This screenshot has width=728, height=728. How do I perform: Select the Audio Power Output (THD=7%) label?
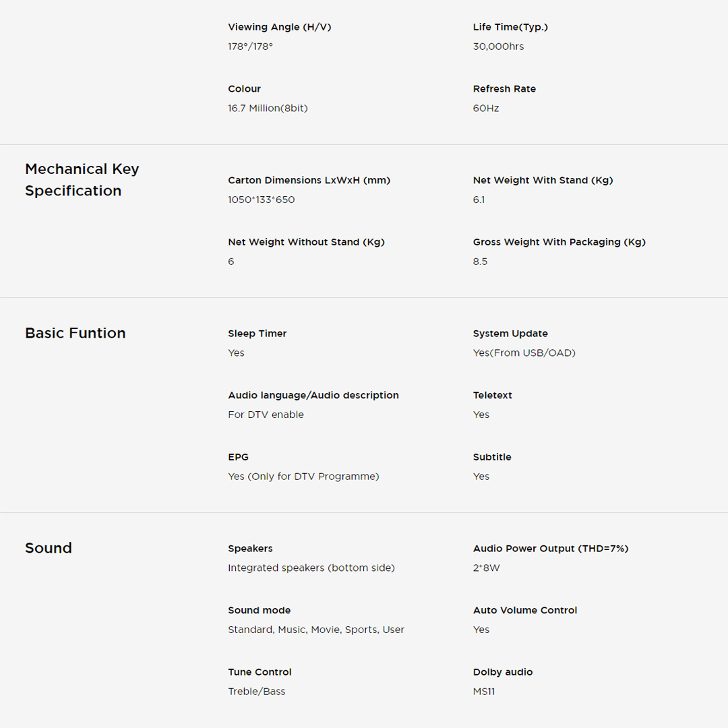coord(550,549)
